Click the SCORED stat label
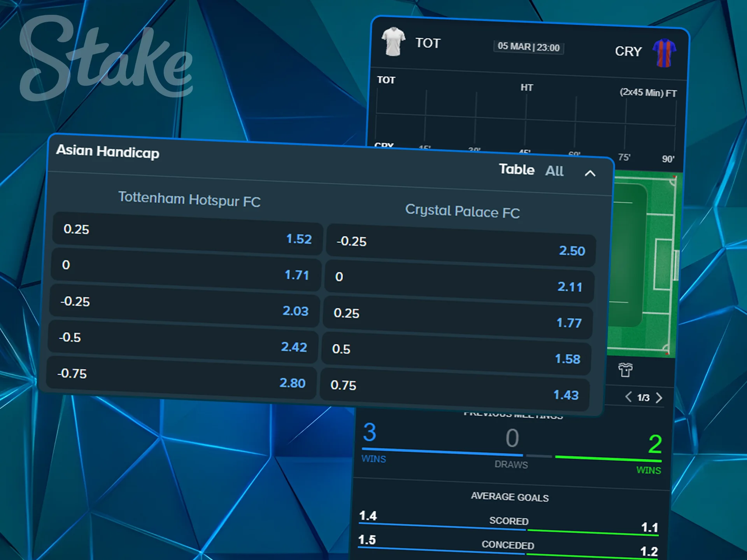 click(509, 521)
